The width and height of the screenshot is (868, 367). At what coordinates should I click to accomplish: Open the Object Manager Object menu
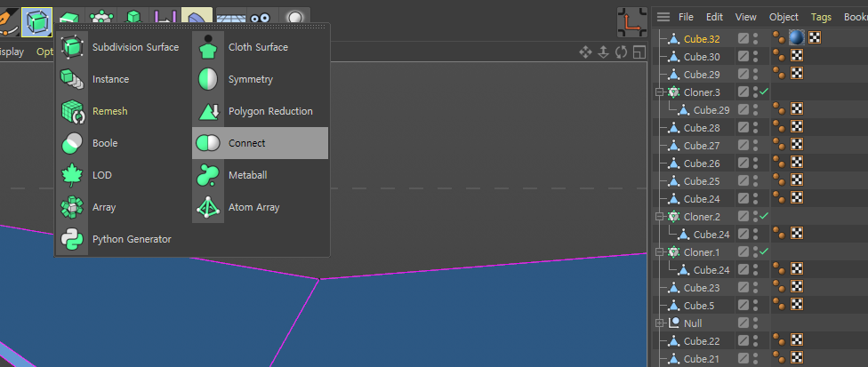tap(784, 17)
